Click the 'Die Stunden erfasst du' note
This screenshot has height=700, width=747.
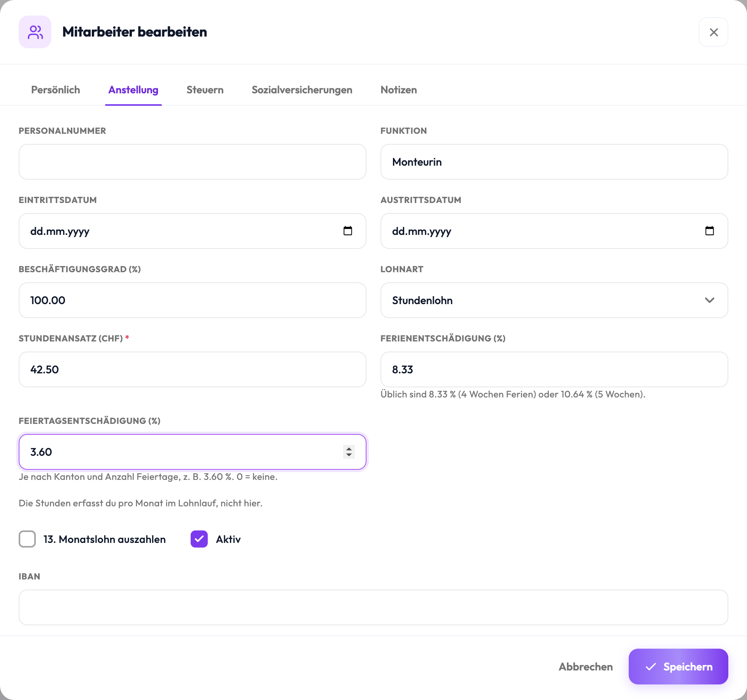pos(141,503)
